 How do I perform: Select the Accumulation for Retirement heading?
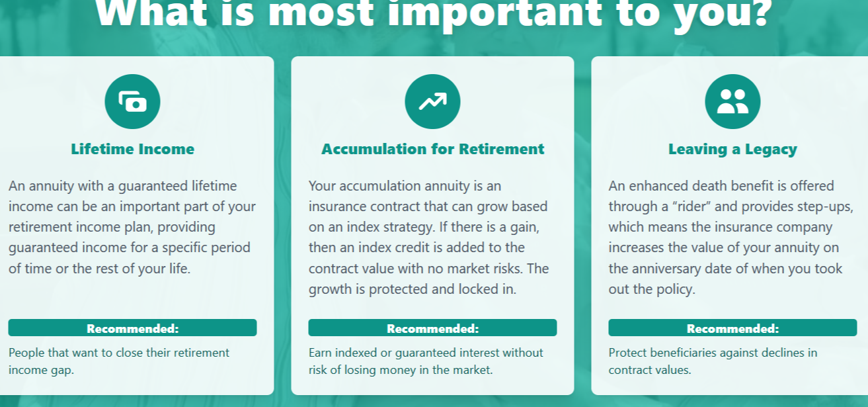tap(432, 149)
